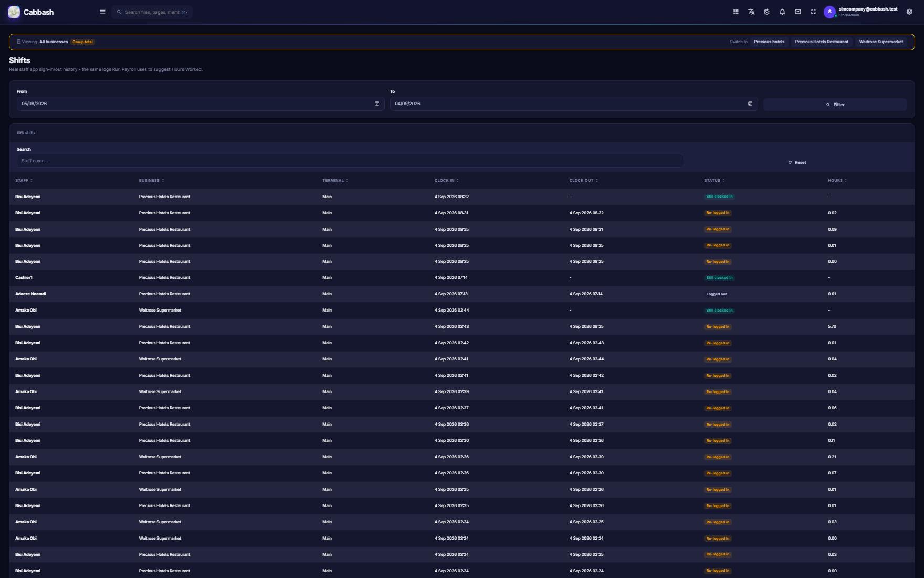This screenshot has height=578, width=924.
Task: Click the top search files bar
Action: [152, 12]
